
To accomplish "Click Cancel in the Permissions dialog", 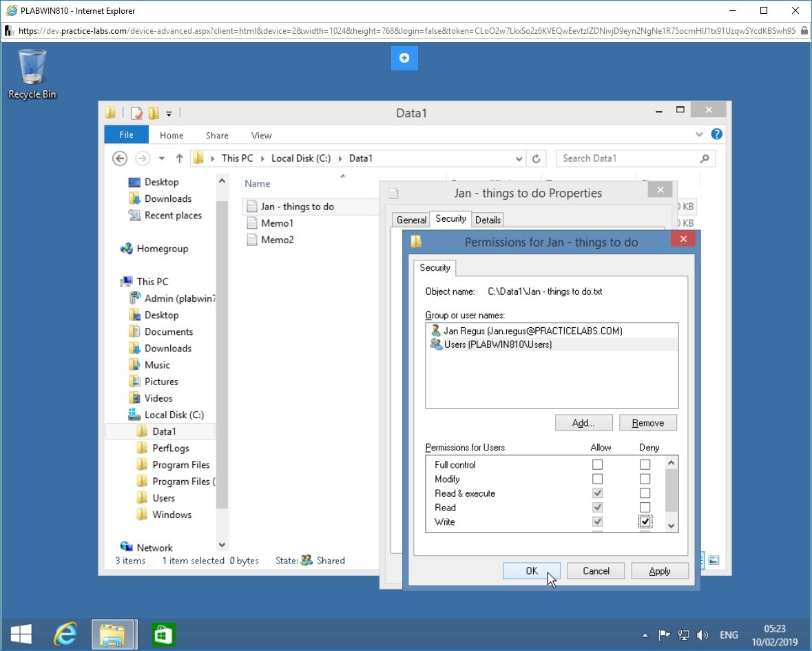I will point(596,570).
